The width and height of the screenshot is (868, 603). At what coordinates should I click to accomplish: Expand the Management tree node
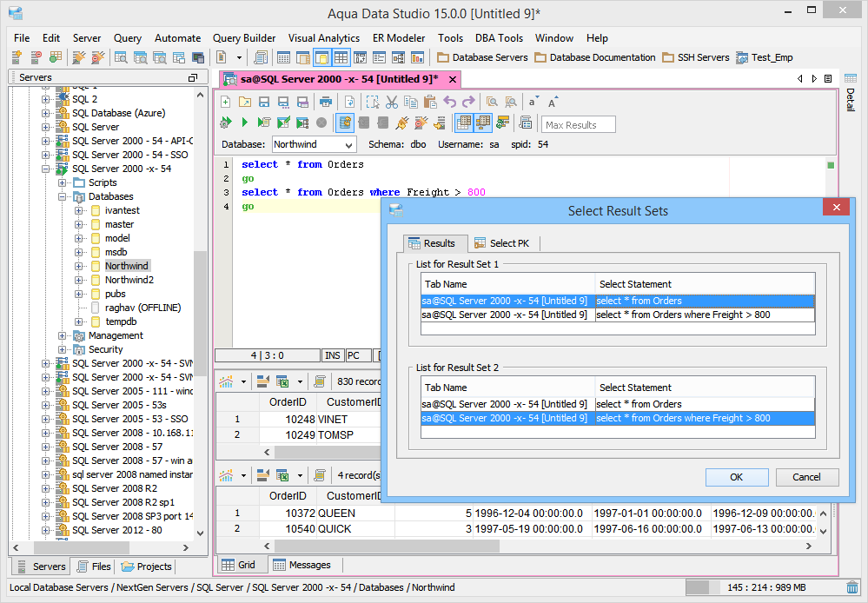tap(63, 335)
